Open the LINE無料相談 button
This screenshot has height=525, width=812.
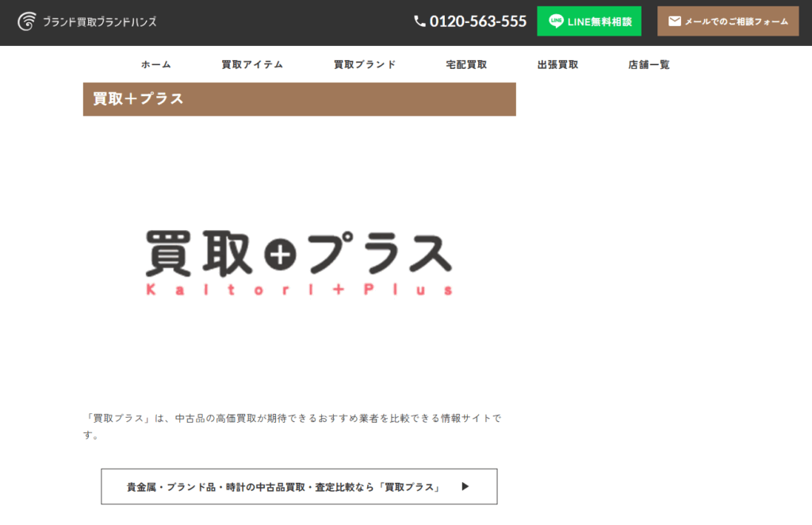[x=589, y=21]
